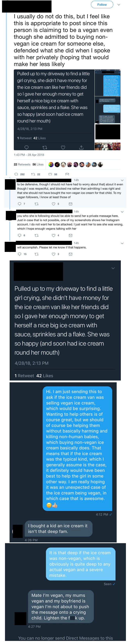Click the envelope icon on the 'to be defensive' reply
136x644 pixels.
[70, 204]
